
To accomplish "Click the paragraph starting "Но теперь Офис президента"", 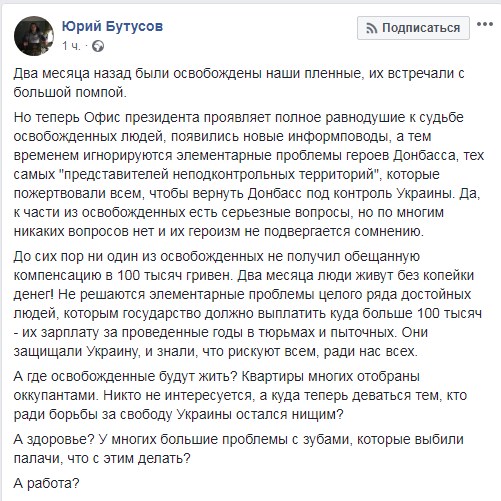I will [249, 174].
